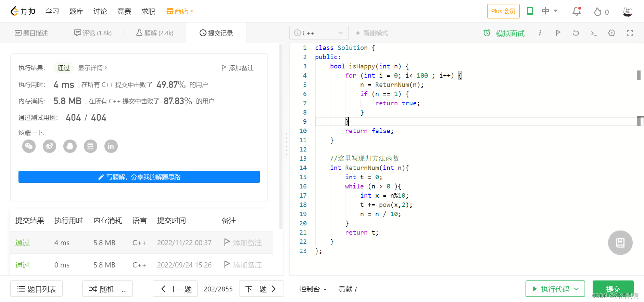Reset code with the restore icon
The height and width of the screenshot is (302, 644).
point(576,33)
